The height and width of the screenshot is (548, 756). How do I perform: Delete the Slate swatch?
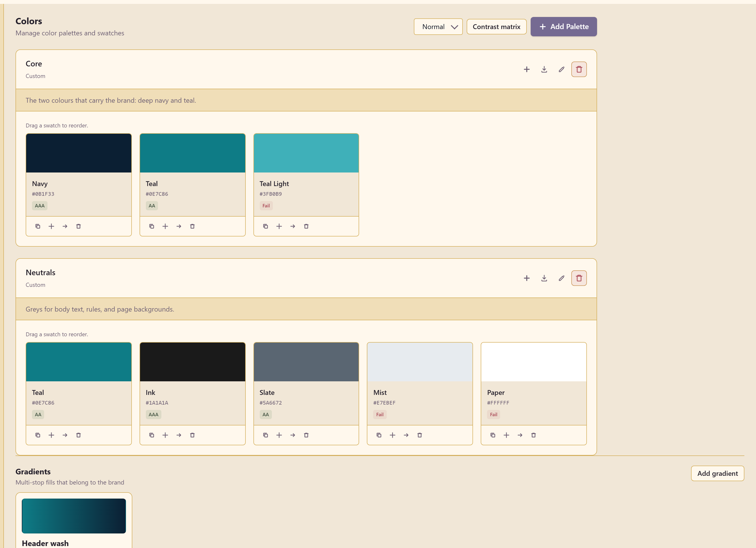(306, 435)
